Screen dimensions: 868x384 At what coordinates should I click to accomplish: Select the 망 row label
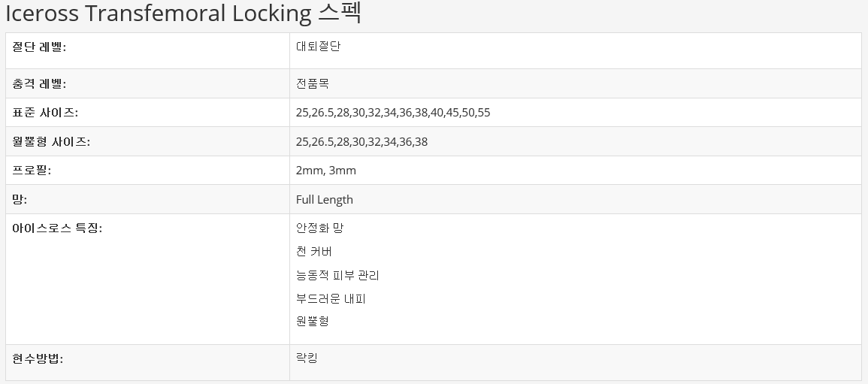20,200
